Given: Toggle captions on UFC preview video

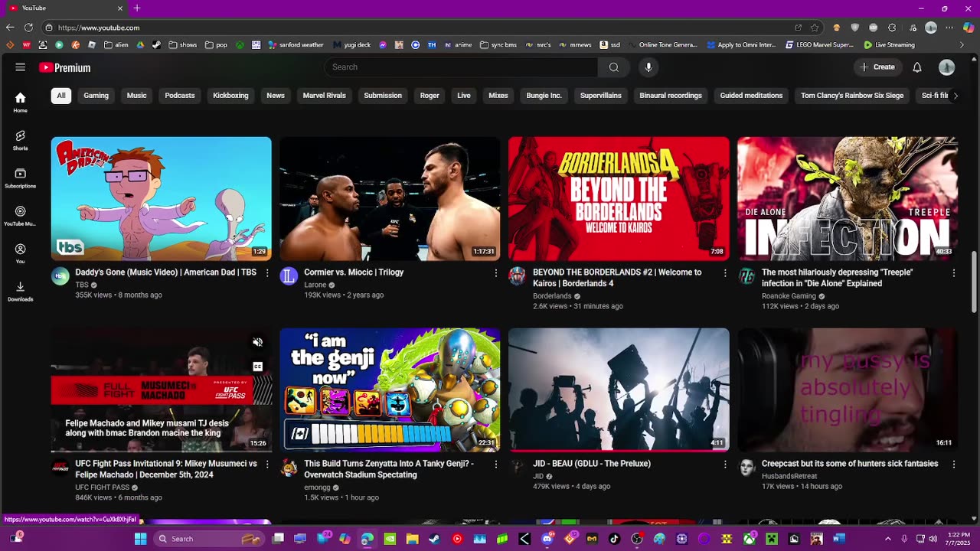Looking at the screenshot, I should (258, 367).
